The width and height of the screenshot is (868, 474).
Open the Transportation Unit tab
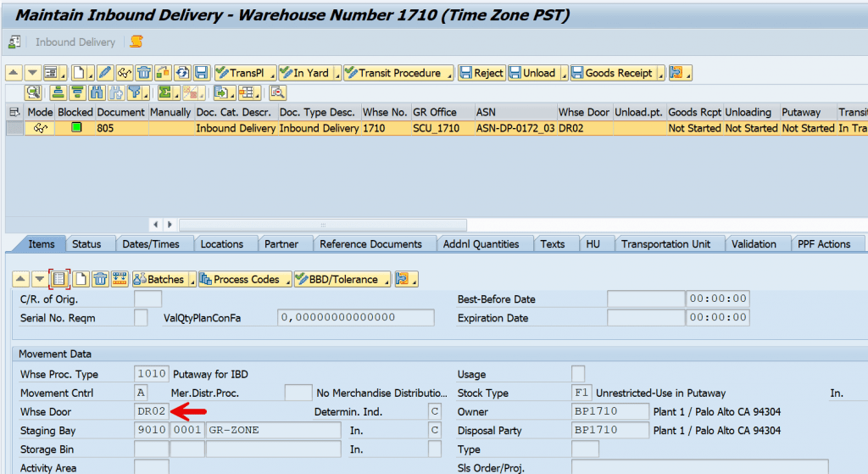click(x=665, y=243)
